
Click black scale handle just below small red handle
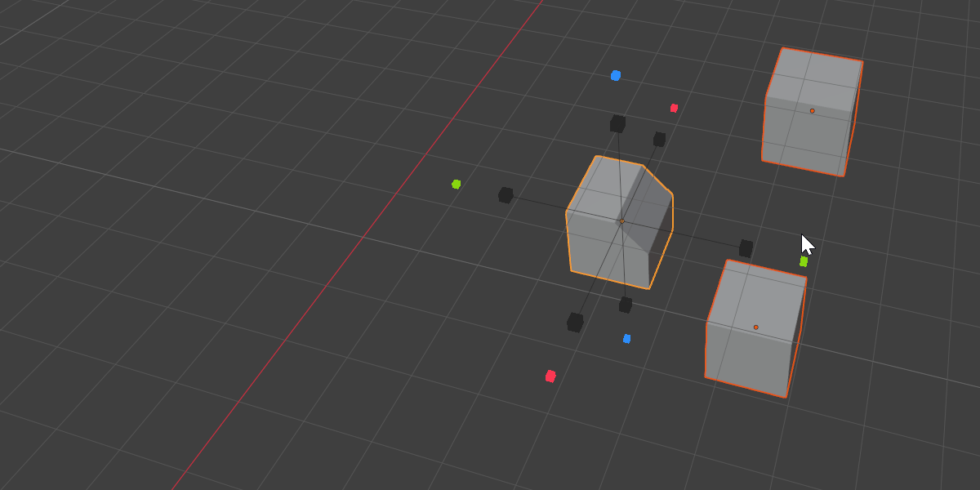[x=659, y=140]
